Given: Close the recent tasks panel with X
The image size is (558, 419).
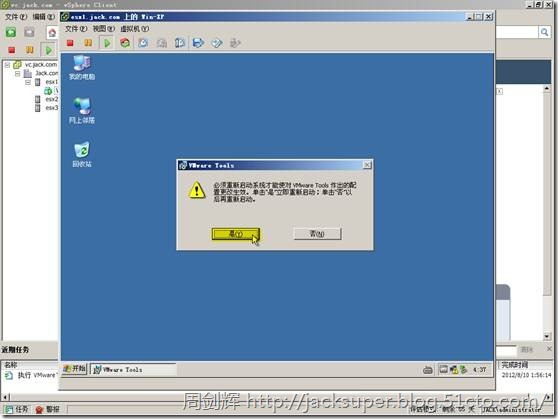Looking at the screenshot, I should pyautogui.click(x=549, y=349).
